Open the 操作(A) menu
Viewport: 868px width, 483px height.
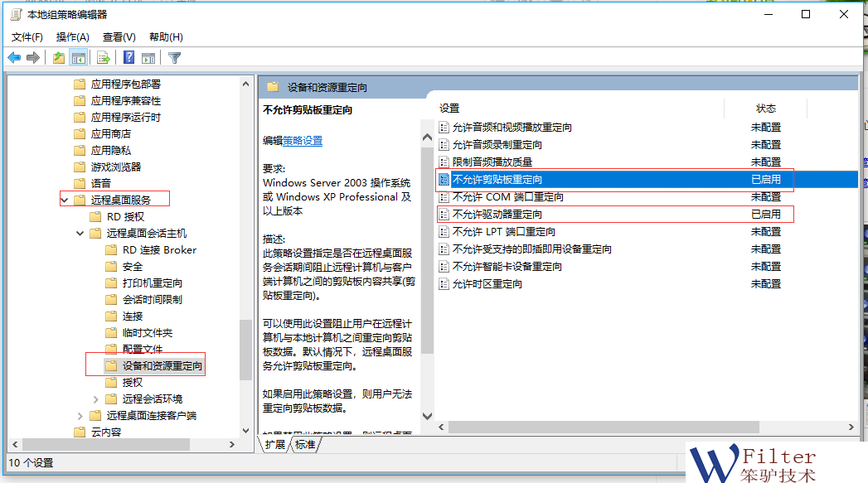point(72,37)
